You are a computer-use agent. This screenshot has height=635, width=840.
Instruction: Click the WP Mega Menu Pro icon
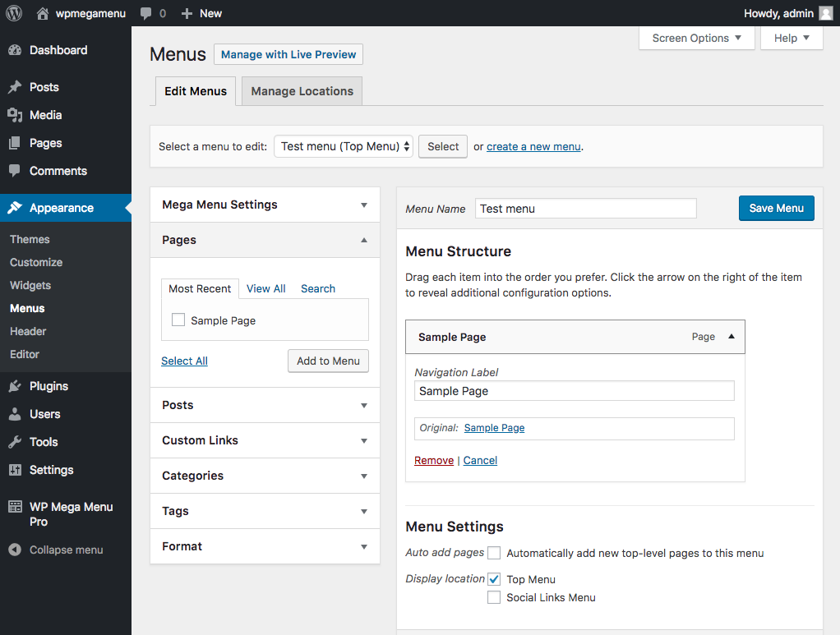click(x=15, y=507)
